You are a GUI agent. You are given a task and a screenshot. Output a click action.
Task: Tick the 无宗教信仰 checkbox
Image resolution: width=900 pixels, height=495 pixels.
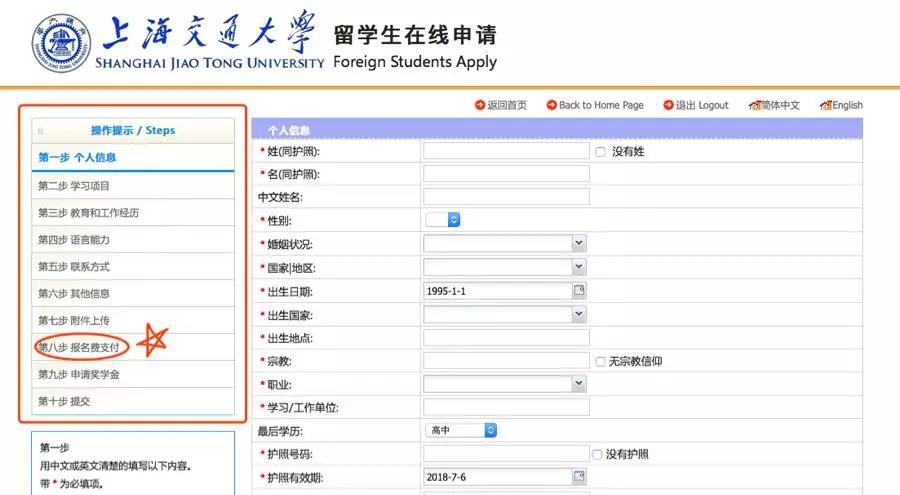[x=600, y=361]
